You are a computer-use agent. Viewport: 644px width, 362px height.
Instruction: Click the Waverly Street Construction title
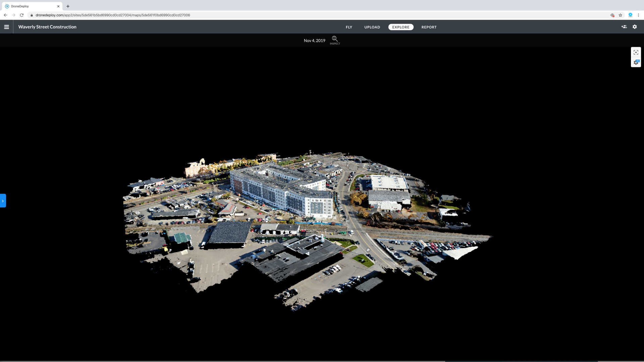click(47, 27)
